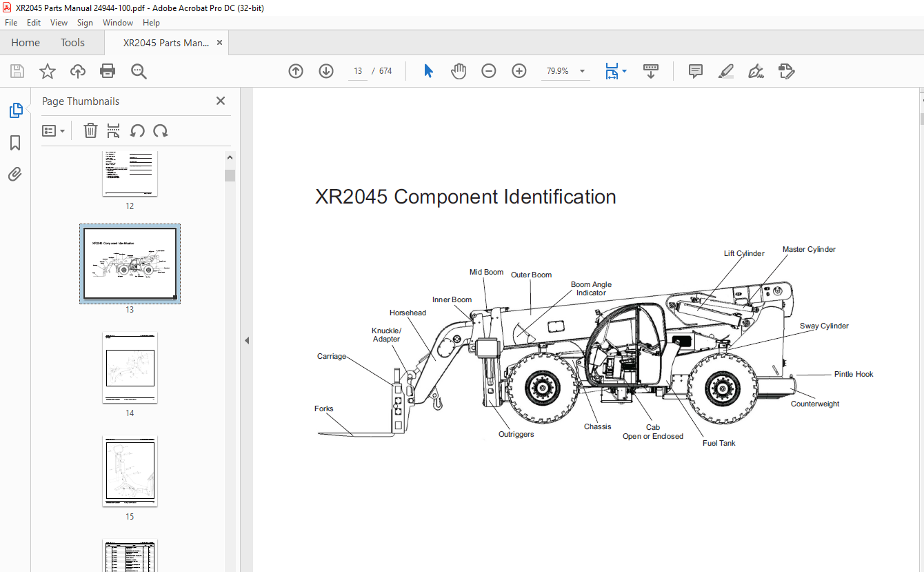Image resolution: width=924 pixels, height=572 pixels.
Task: Rotate page clockwise
Action: (x=161, y=131)
